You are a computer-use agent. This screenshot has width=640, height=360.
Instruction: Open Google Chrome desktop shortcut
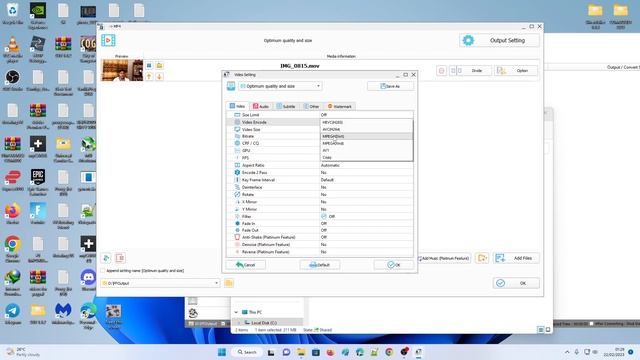click(13, 249)
